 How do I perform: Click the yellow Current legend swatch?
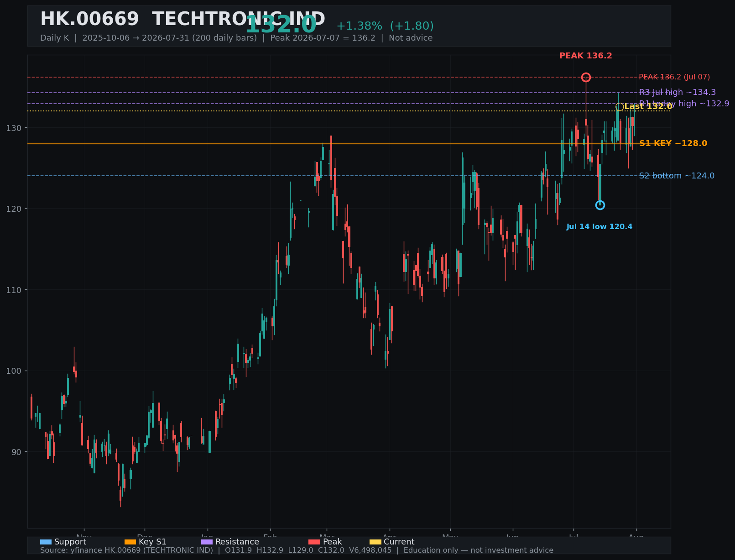(375, 542)
